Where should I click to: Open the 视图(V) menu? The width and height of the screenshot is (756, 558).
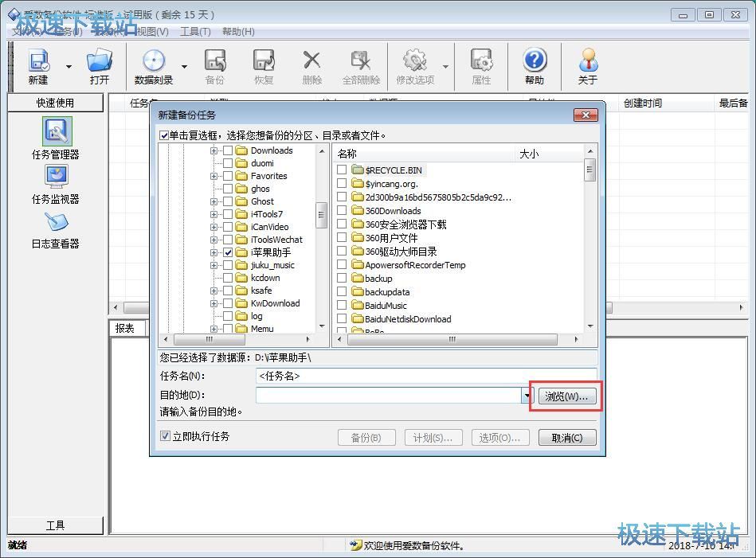point(152,31)
